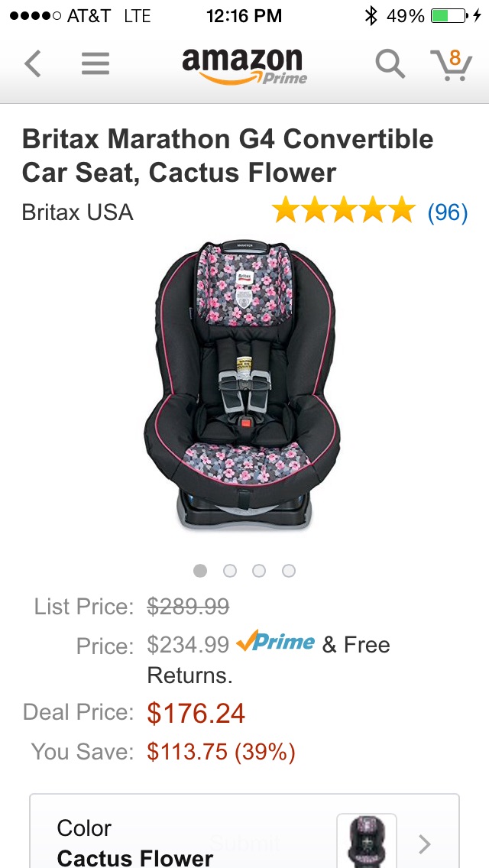Open the search magnifier icon

[x=390, y=64]
